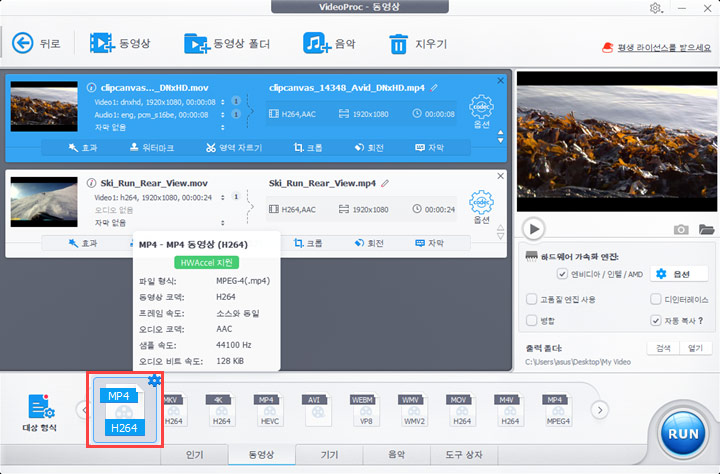
Task: Remove Ski_Run_Rear_View video from list
Action: point(501,176)
